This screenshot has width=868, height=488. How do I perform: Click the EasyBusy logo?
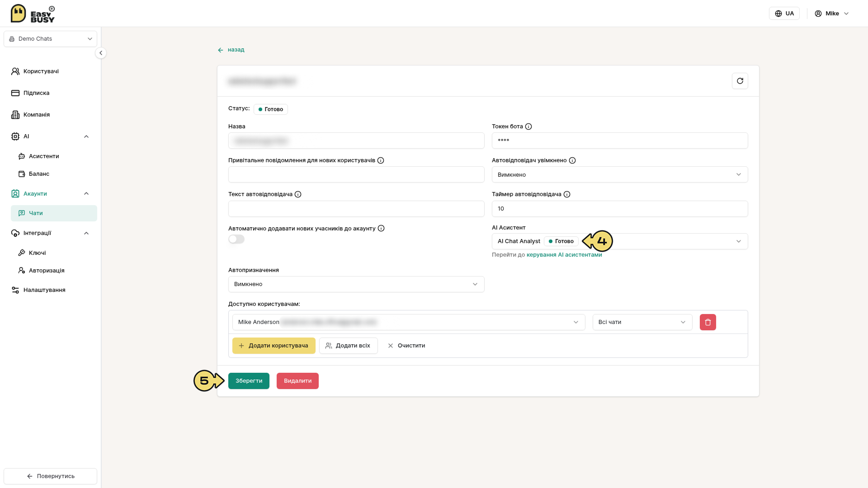click(33, 14)
